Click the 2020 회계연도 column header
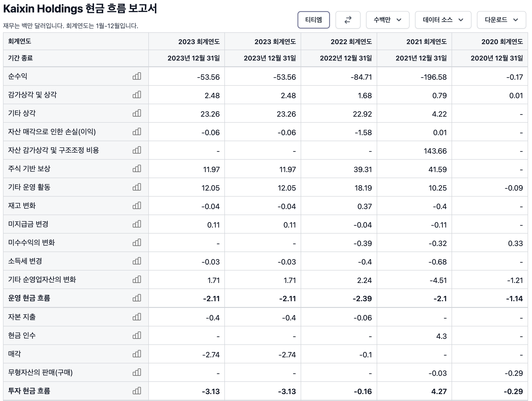The height and width of the screenshot is (401, 532). point(502,42)
